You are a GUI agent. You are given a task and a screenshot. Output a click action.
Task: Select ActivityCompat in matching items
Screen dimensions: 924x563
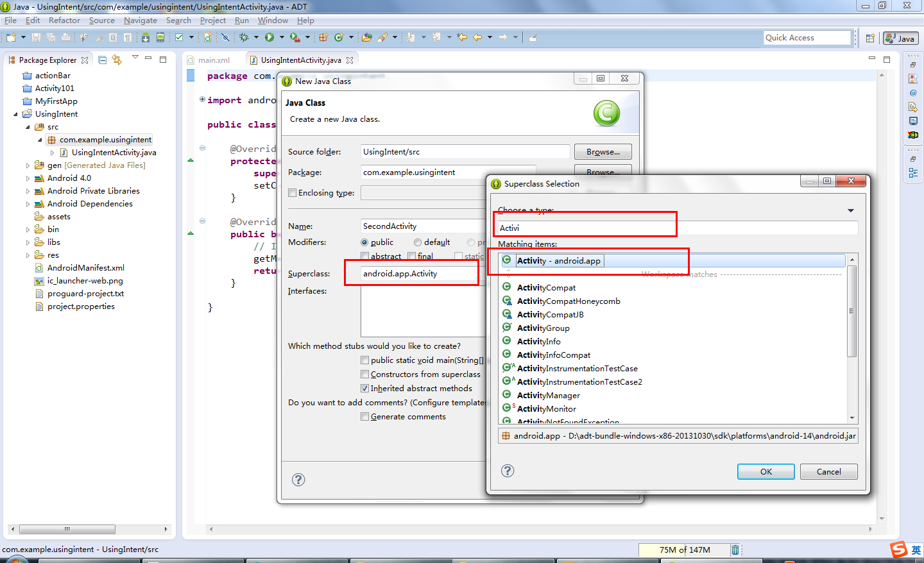point(546,287)
